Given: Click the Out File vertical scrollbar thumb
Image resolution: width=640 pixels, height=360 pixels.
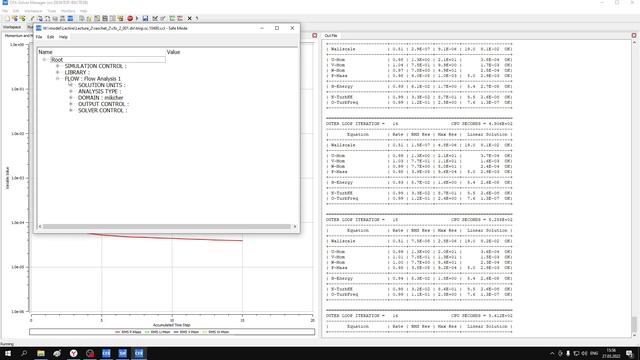Looking at the screenshot, I should click(x=634, y=324).
